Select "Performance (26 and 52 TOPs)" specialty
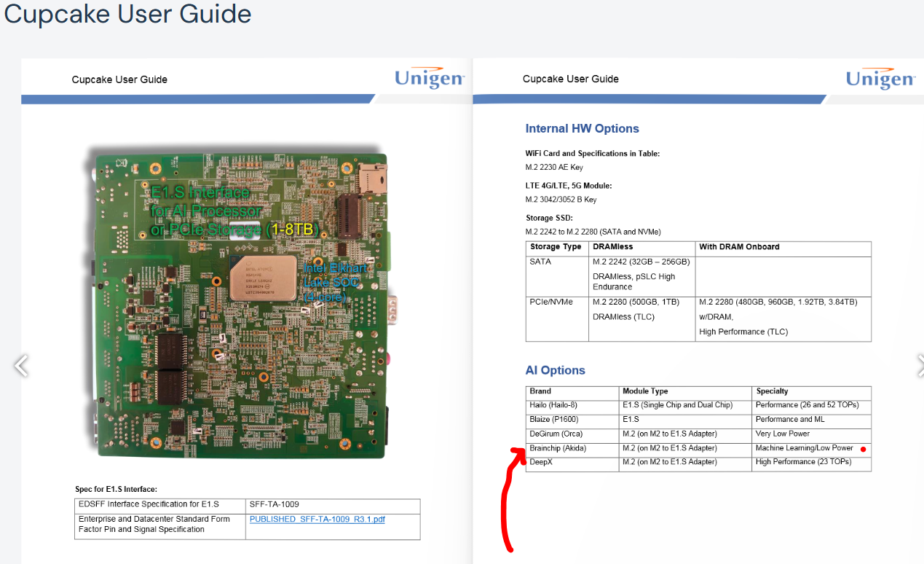Screen dimensions: 924x564 click(807, 405)
